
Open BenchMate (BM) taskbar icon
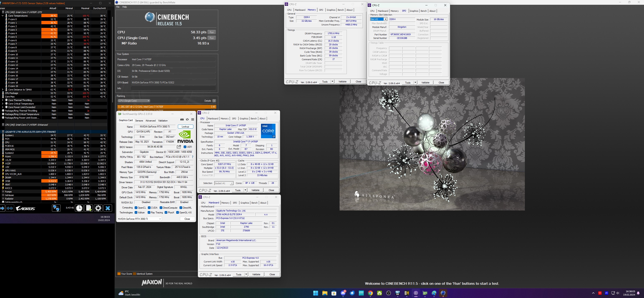click(407, 293)
